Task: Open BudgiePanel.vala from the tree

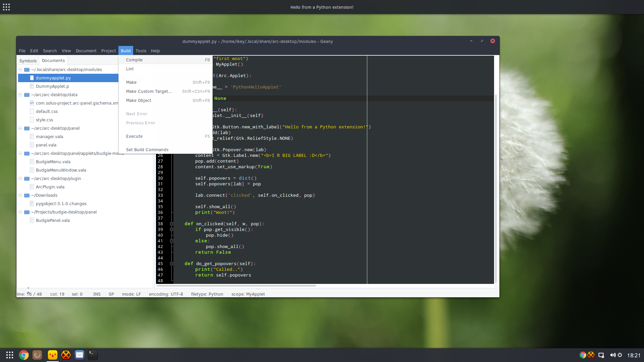Action: 53,221
